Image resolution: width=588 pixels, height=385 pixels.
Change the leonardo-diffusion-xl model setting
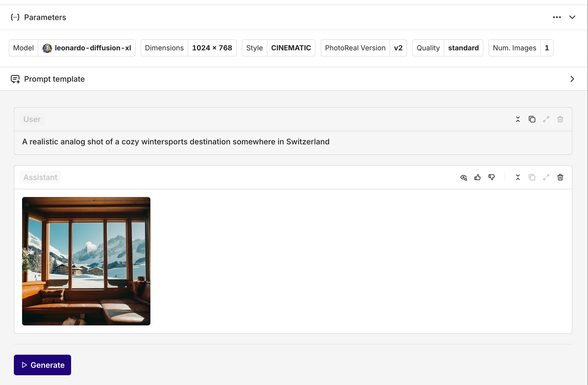(86, 48)
